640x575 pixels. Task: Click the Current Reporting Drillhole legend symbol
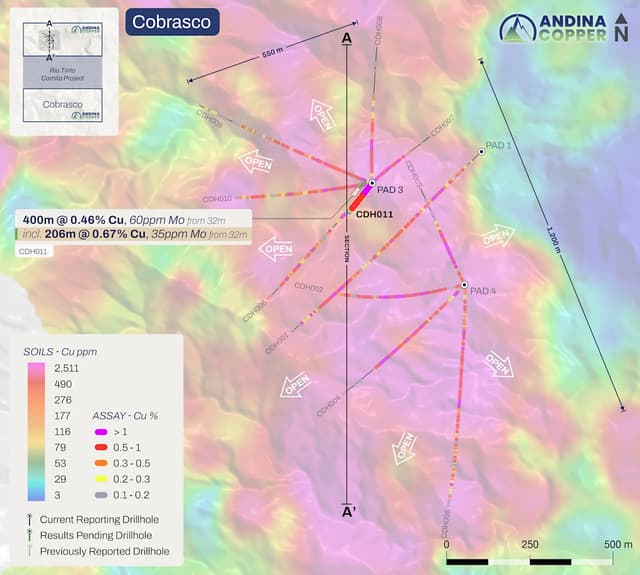point(29,519)
